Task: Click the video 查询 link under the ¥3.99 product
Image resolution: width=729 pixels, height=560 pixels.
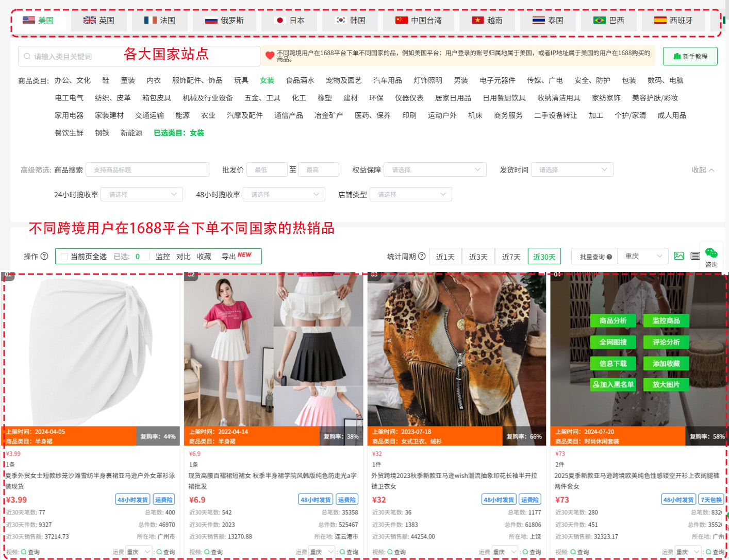Action: (30, 552)
